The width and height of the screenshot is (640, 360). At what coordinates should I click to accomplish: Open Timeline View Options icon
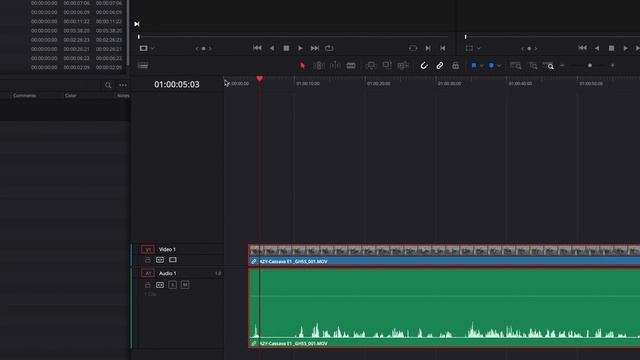tap(143, 66)
